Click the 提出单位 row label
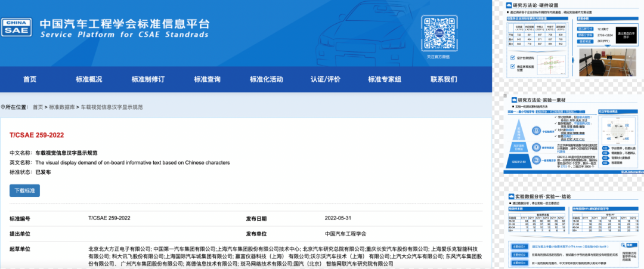This screenshot has height=269, width=644. click(x=20, y=234)
